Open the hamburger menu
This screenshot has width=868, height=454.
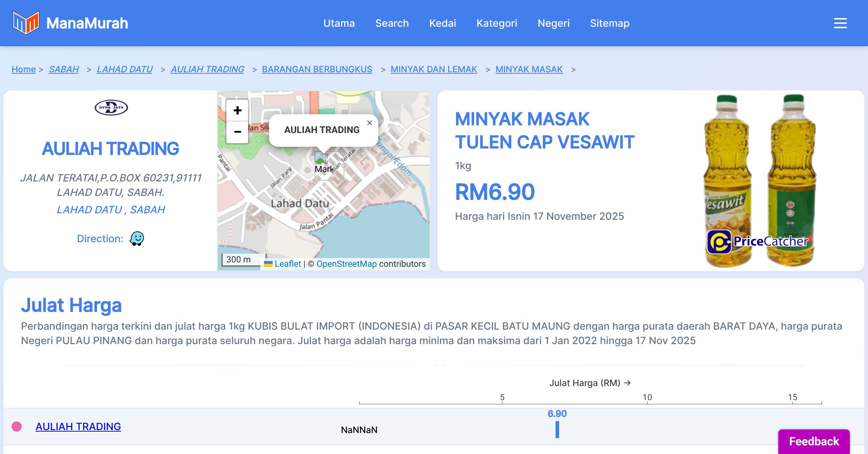840,23
